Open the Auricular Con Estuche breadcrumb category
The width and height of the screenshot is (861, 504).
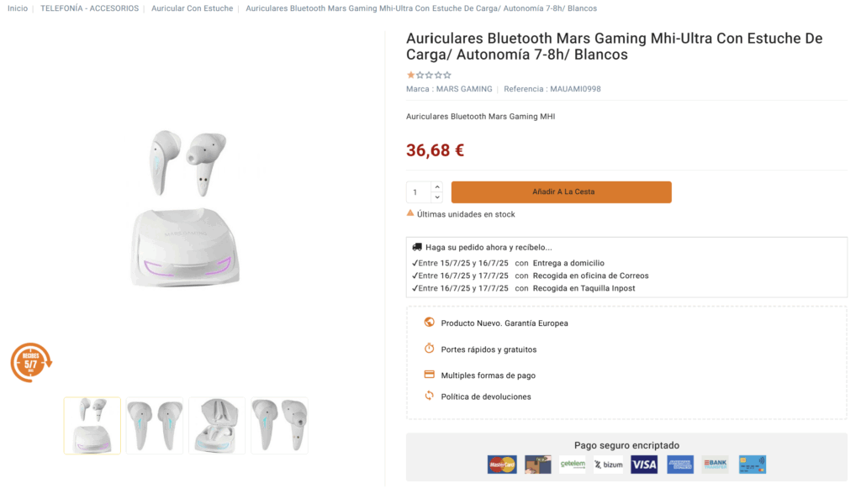pos(193,8)
